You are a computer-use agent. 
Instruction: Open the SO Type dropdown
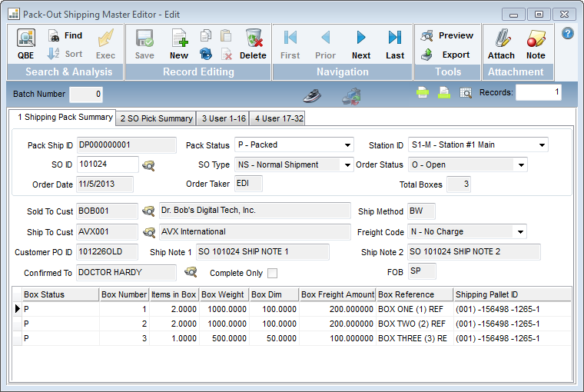click(x=347, y=164)
